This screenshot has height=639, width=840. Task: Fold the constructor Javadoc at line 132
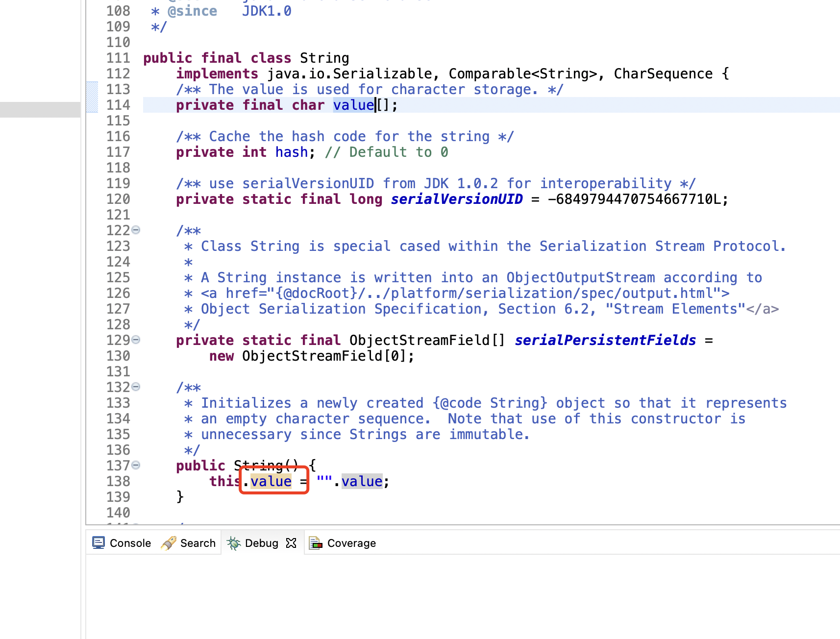136,387
